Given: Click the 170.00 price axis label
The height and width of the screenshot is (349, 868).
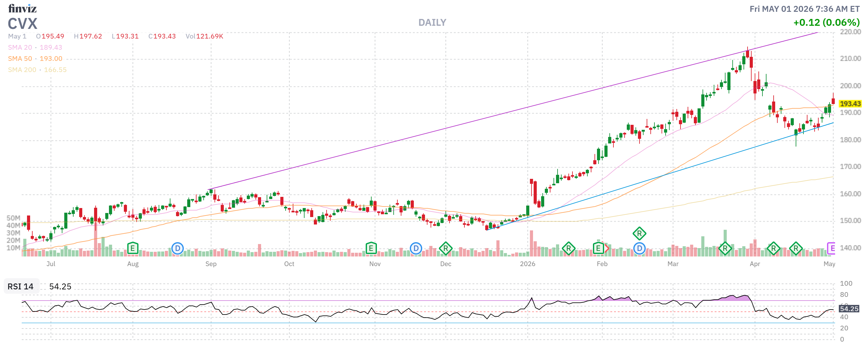Looking at the screenshot, I should click(x=850, y=167).
